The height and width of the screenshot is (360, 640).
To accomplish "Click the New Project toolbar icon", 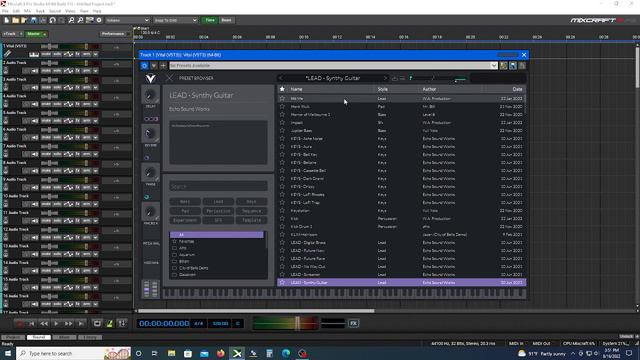I will (7, 20).
